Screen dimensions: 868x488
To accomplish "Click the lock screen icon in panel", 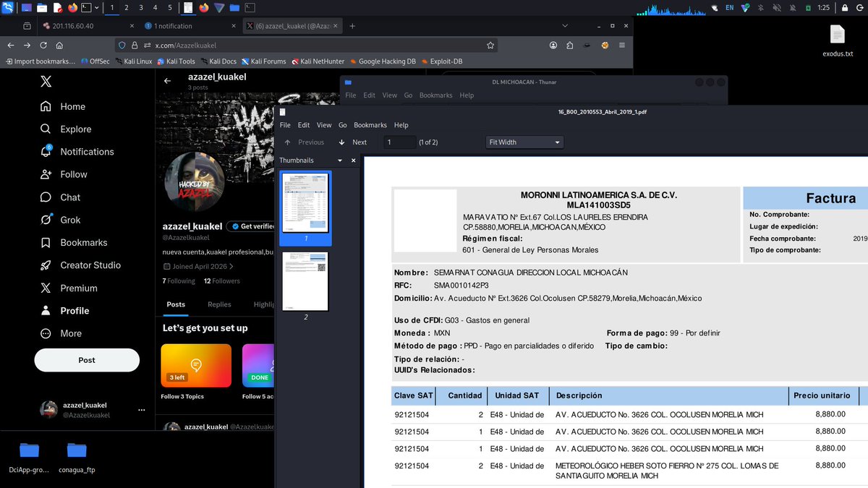I will [x=844, y=8].
